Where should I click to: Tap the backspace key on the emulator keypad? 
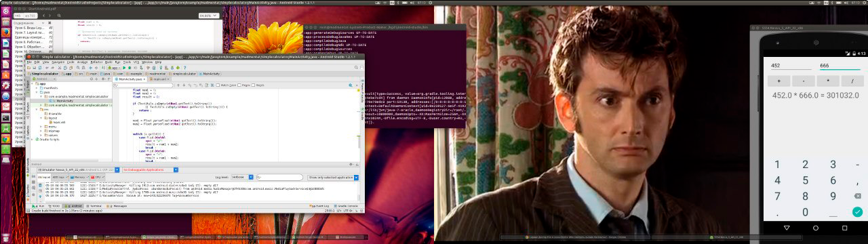pos(858,197)
